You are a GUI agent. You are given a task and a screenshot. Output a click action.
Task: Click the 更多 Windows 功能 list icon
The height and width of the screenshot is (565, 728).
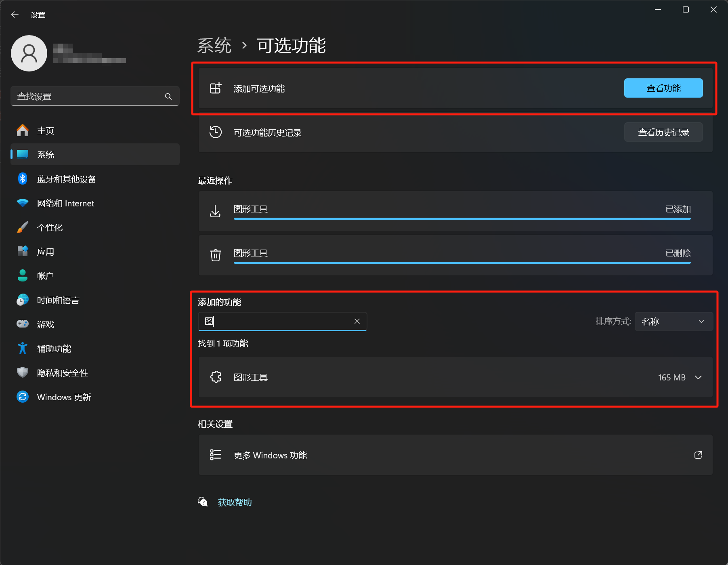pos(216,455)
